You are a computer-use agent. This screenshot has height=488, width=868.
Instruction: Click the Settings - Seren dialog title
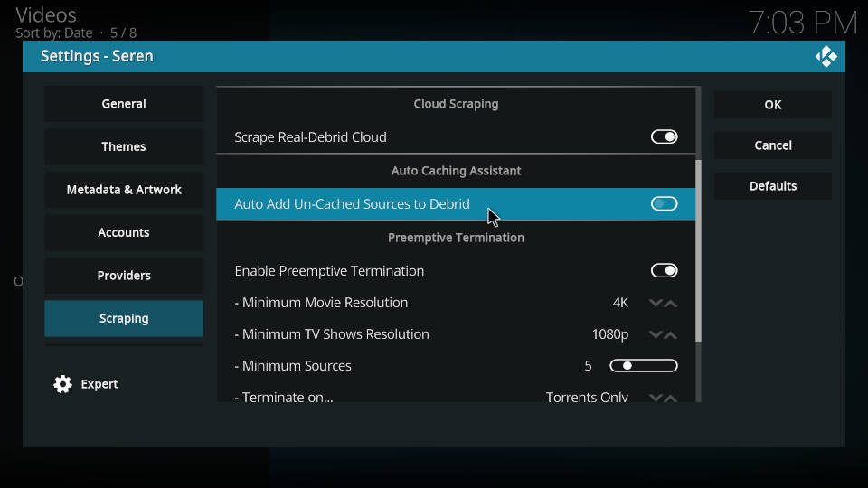coord(97,56)
